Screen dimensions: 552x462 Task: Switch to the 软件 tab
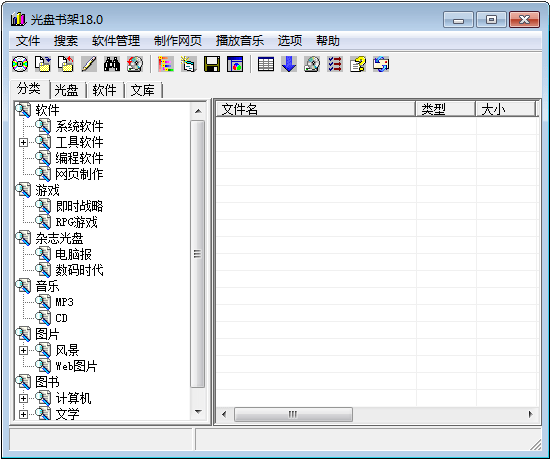[x=105, y=90]
